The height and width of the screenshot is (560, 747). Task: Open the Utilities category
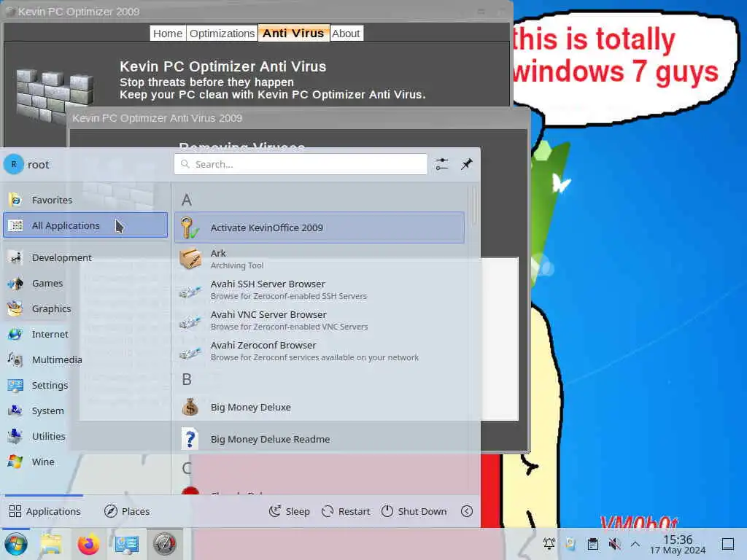(x=85, y=436)
